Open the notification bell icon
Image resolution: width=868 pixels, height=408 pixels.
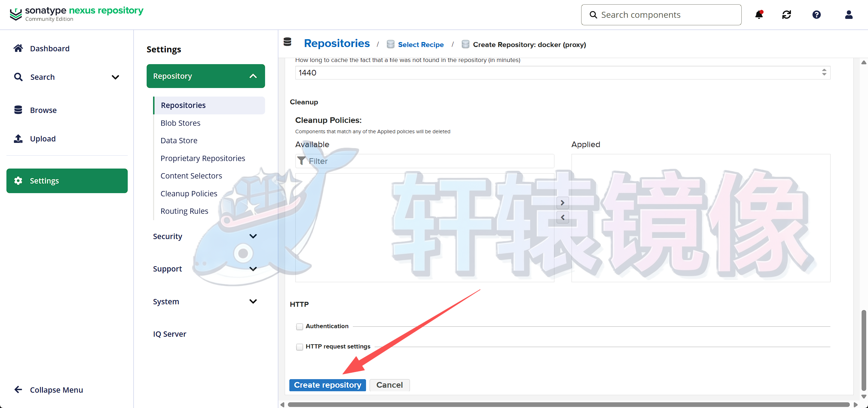tap(759, 15)
